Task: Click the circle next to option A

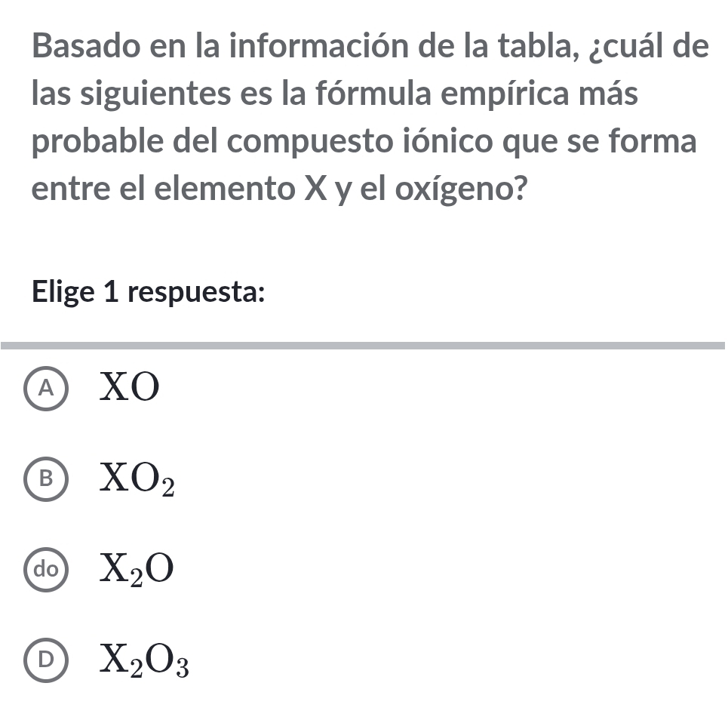Action: [47, 388]
